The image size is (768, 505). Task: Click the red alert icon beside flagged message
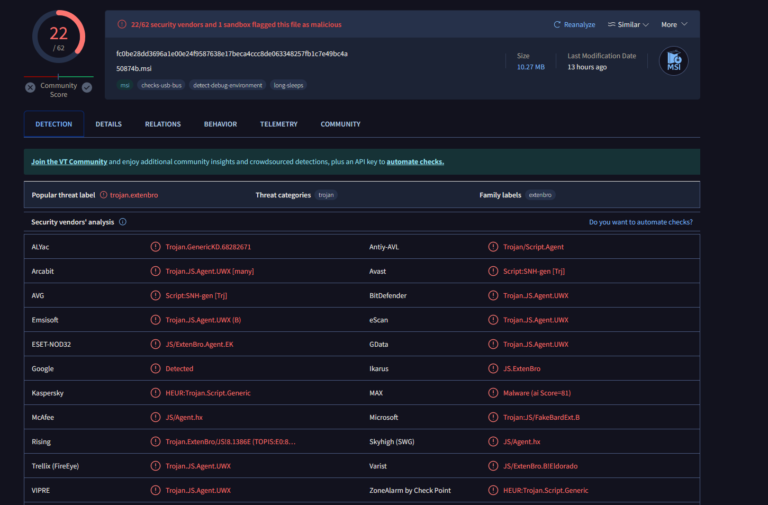tap(121, 24)
